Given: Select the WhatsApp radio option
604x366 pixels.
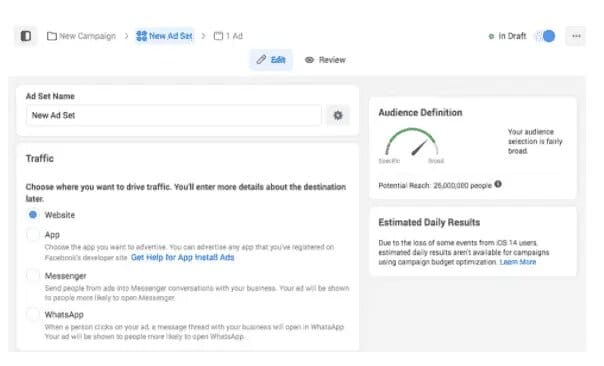Looking at the screenshot, I should click(x=33, y=314).
